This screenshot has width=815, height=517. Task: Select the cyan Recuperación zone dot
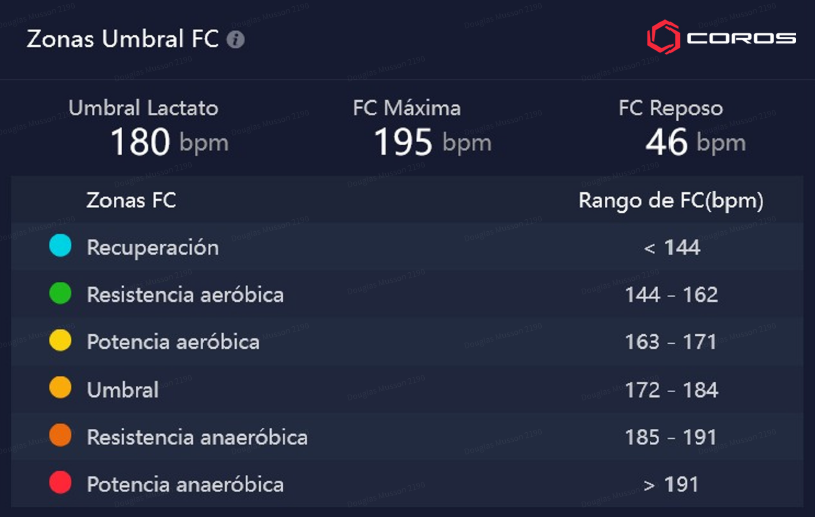60,245
